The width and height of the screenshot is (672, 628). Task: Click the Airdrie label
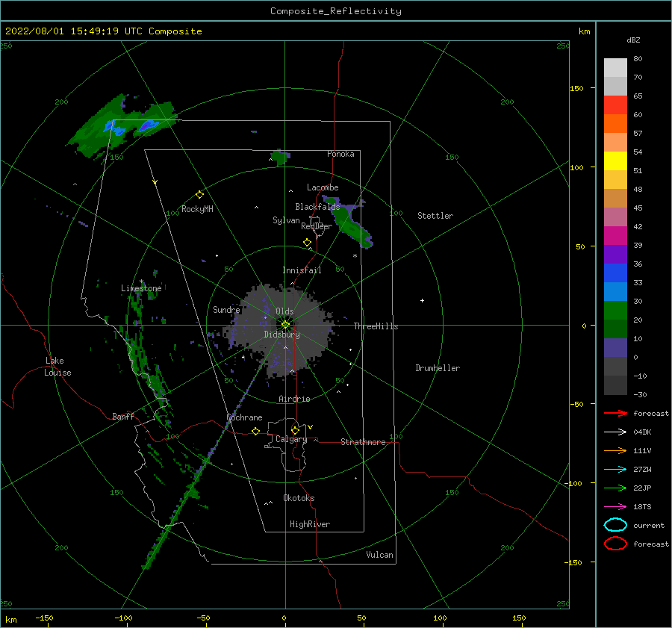(x=294, y=399)
